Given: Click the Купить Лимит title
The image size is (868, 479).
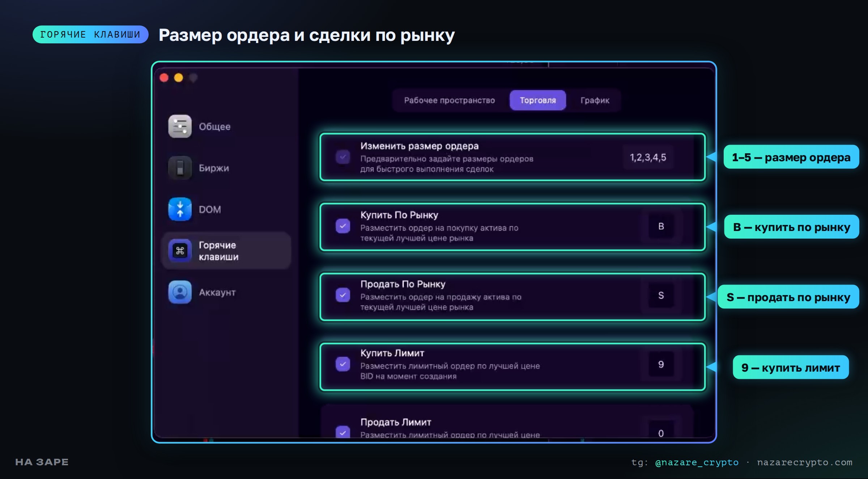Looking at the screenshot, I should pos(392,353).
